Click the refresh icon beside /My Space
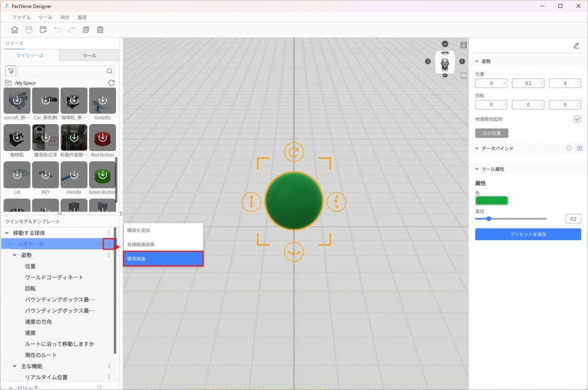The image size is (588, 390). tap(111, 83)
